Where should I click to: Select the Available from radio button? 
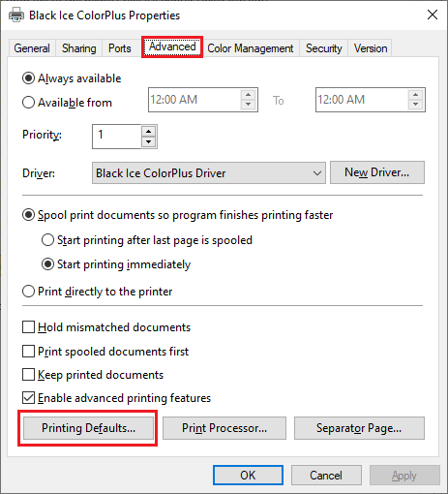pyautogui.click(x=28, y=103)
